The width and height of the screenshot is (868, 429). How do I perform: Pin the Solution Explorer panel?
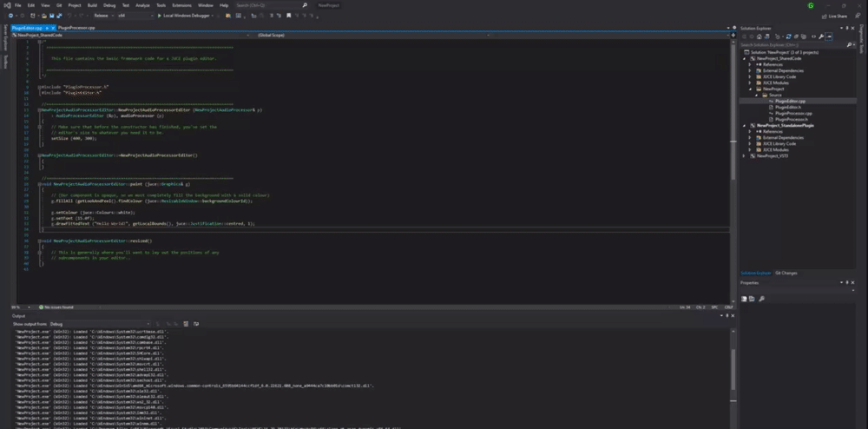click(847, 28)
